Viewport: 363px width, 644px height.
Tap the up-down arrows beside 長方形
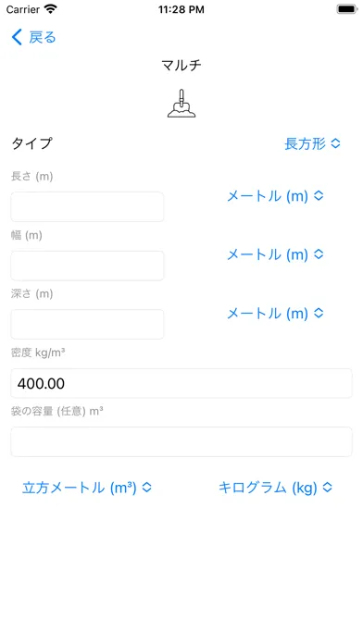tap(335, 143)
